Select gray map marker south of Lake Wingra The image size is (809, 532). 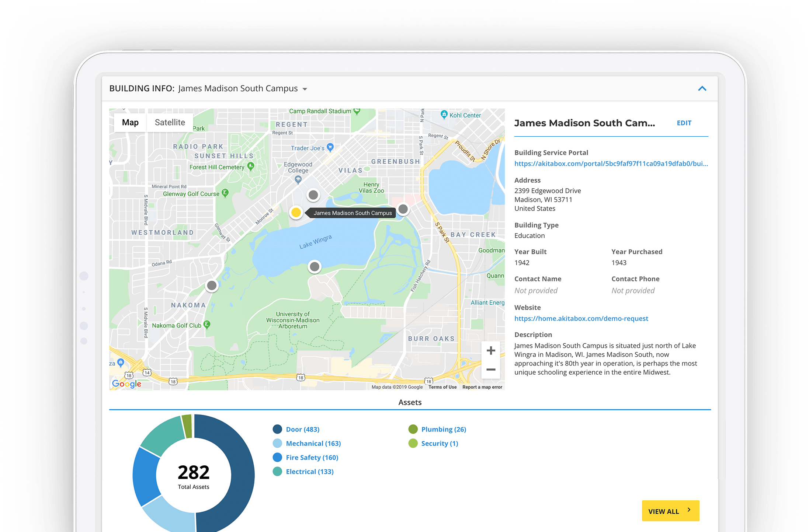315,266
